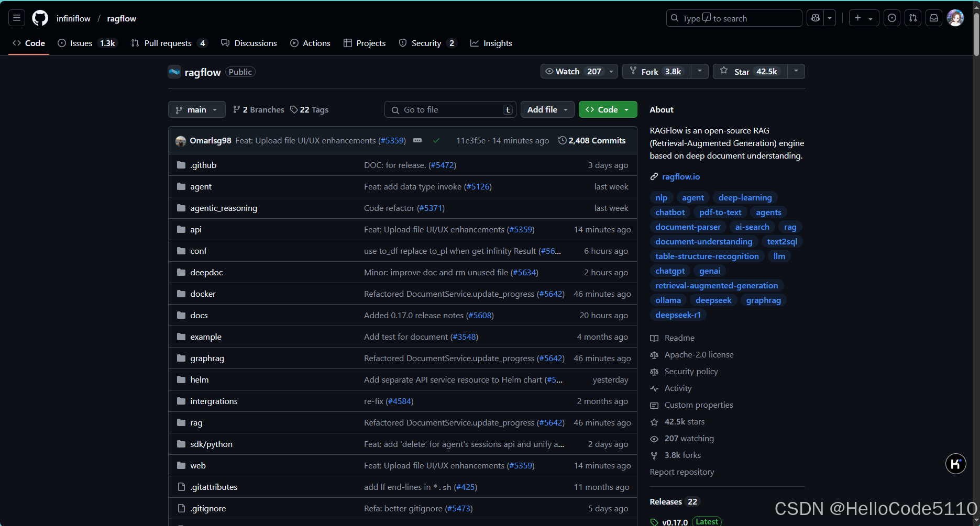Viewport: 980px width, 526px height.
Task: Star the ragflow repository
Action: pos(750,71)
